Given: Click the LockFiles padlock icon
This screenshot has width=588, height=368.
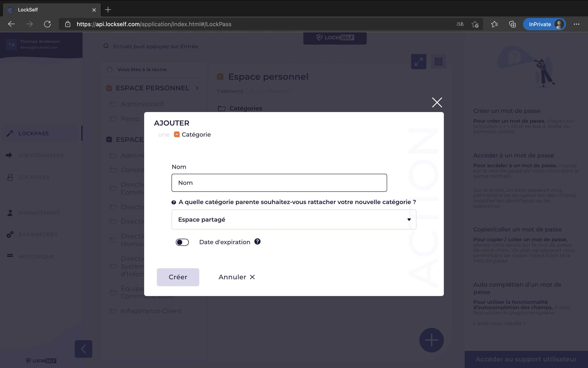Looking at the screenshot, I should tap(10, 177).
